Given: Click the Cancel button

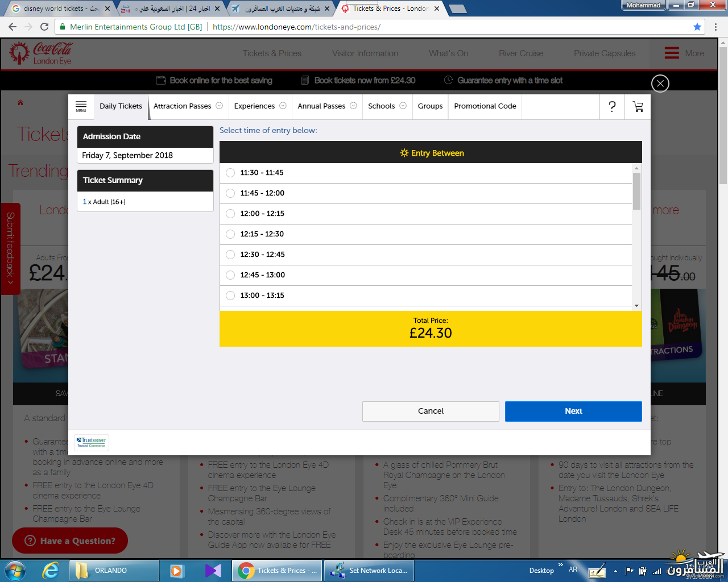Looking at the screenshot, I should [x=431, y=411].
